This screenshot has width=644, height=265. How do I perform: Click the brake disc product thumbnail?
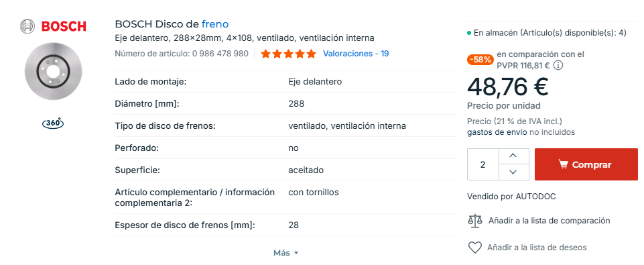pos(53,71)
